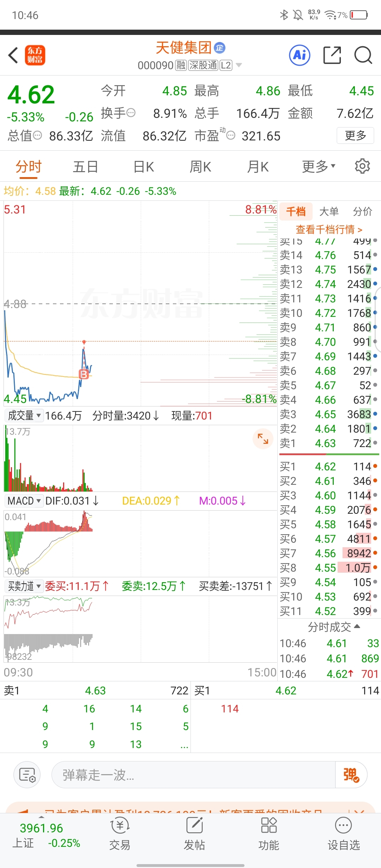Tap the 弹幕走一波 input field

193,775
